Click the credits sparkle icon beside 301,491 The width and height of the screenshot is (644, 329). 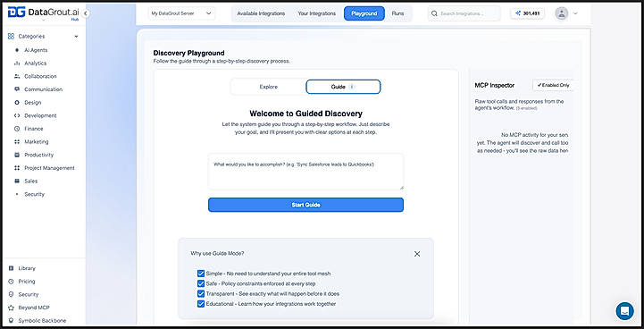518,13
